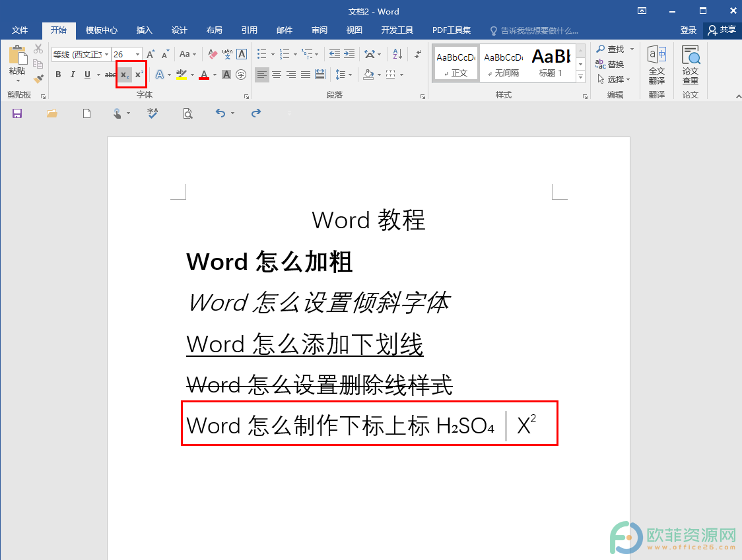Open full-text translate (全文翻译)
This screenshot has width=742, height=560.
[657, 65]
